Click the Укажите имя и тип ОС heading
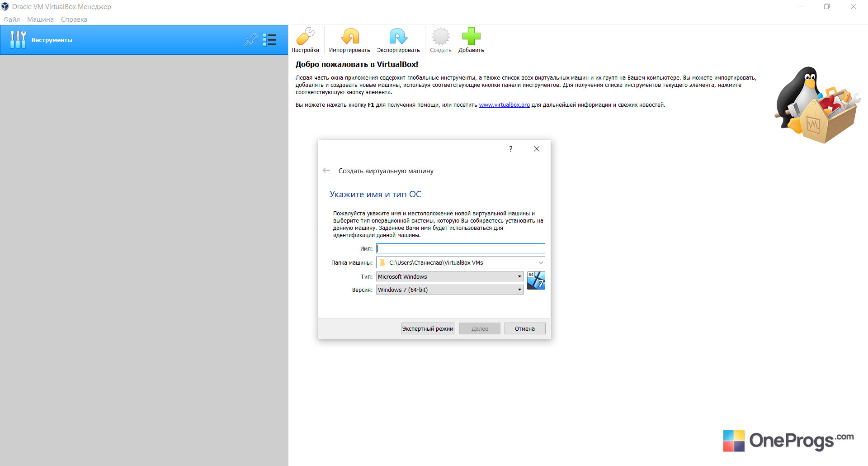This screenshot has height=466, width=868. point(375,195)
